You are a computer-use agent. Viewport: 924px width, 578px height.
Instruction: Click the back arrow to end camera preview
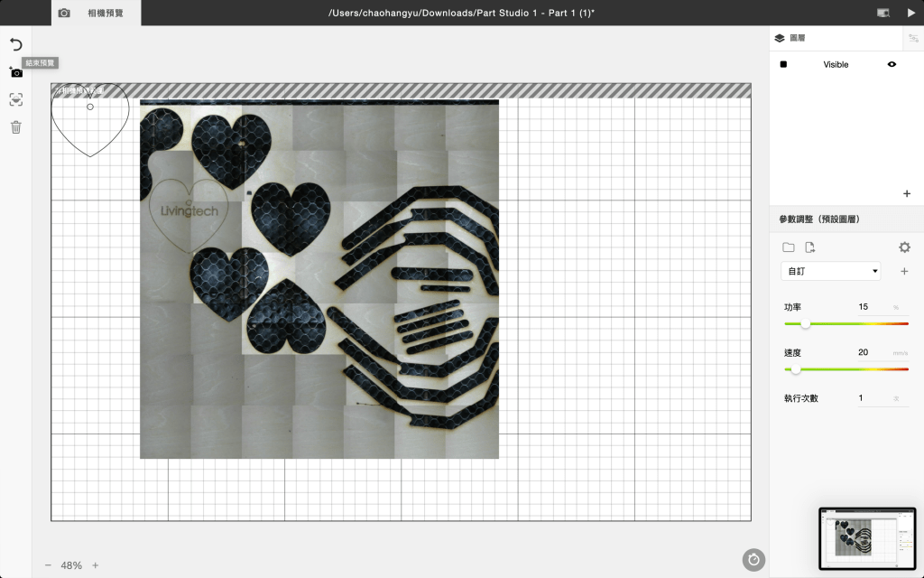pyautogui.click(x=15, y=44)
